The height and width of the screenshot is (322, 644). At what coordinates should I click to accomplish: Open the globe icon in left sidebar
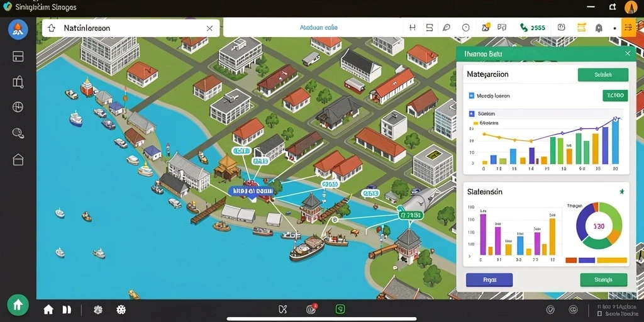click(18, 107)
